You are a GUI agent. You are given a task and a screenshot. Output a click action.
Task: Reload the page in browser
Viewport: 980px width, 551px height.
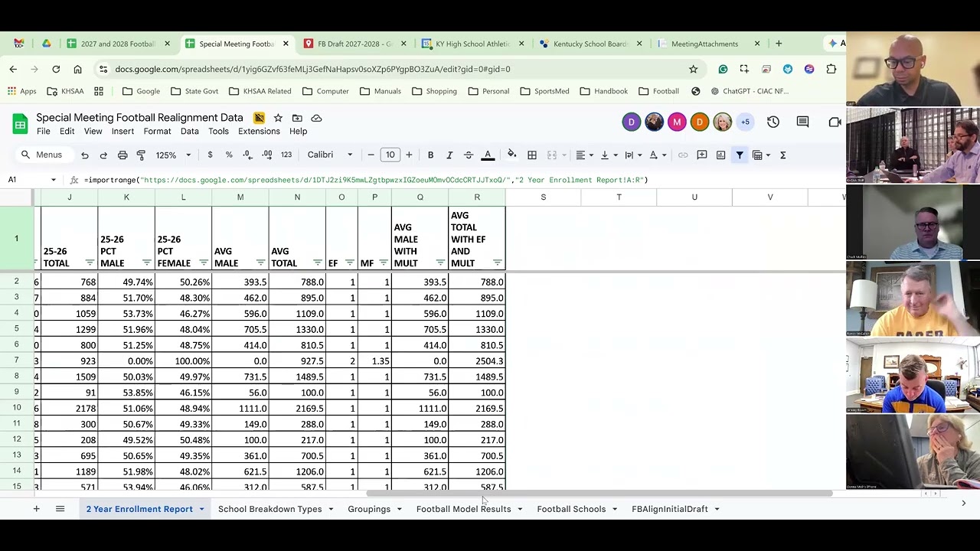[x=56, y=69]
